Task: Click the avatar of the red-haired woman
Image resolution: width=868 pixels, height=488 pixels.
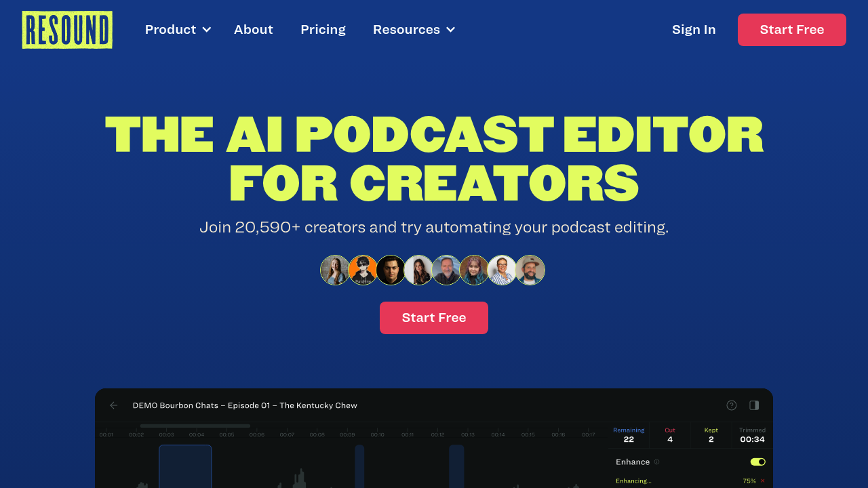Action: pos(335,270)
